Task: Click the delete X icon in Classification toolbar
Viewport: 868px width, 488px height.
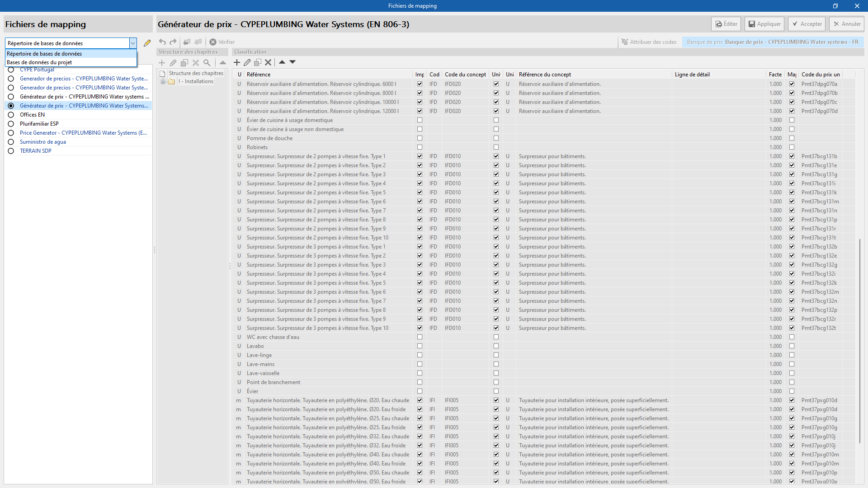Action: tap(268, 62)
